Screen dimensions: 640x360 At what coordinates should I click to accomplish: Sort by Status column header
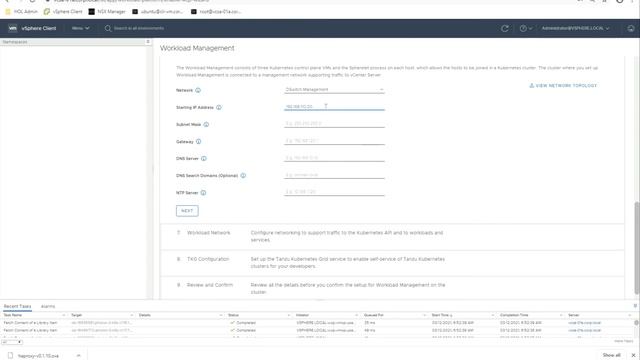(233, 315)
